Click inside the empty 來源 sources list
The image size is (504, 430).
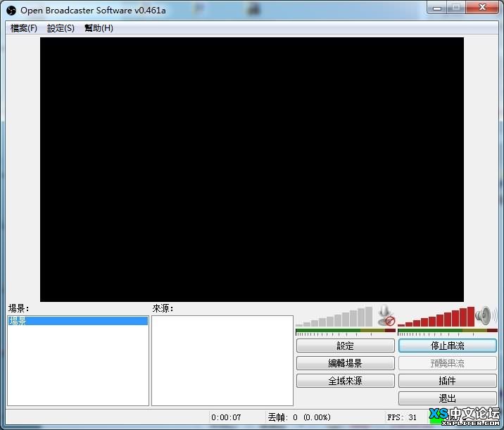(222, 360)
